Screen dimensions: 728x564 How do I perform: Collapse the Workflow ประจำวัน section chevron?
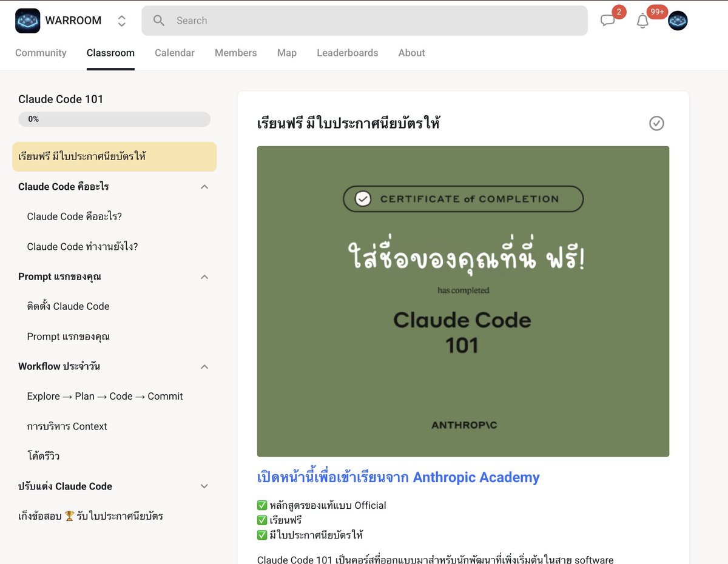point(204,366)
